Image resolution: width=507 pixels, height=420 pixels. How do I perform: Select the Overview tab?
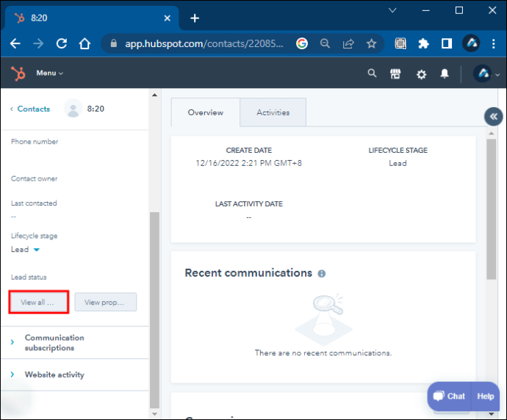[205, 112]
